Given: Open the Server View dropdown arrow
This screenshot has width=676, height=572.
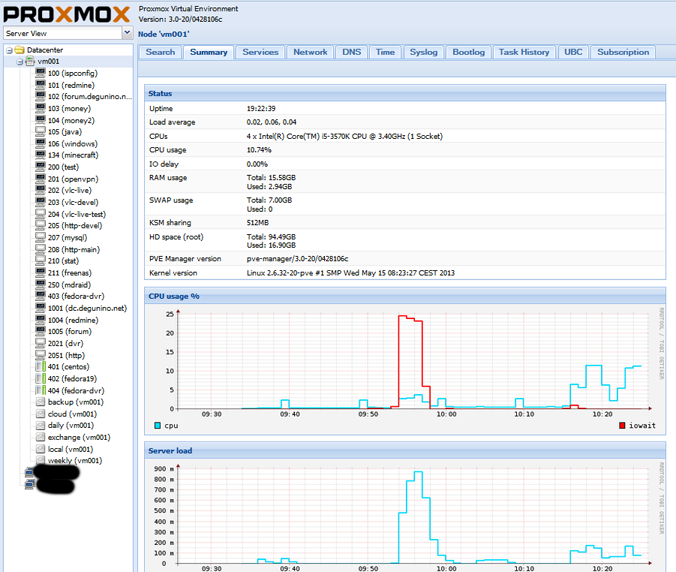Looking at the screenshot, I should coord(127,33).
